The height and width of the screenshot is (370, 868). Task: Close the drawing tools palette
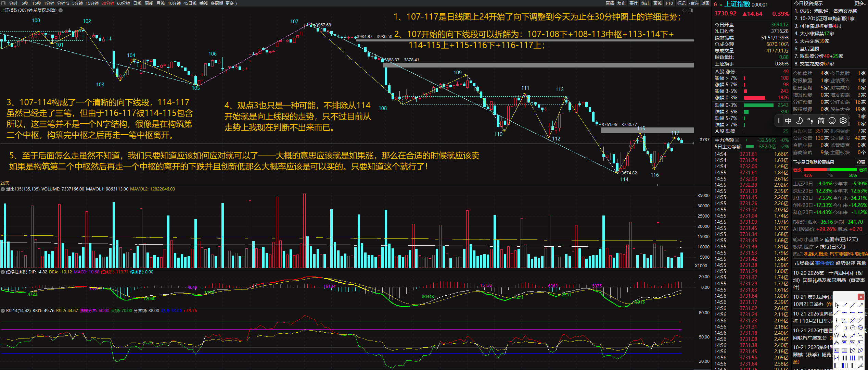(x=861, y=297)
